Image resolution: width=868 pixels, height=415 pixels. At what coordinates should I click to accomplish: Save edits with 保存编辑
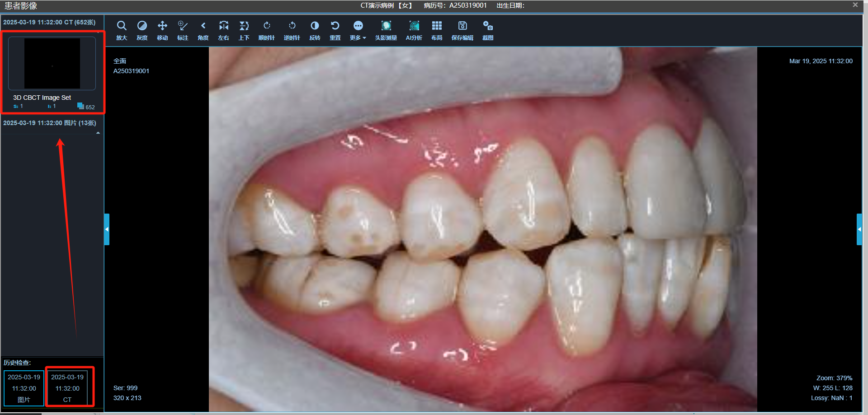(x=462, y=30)
